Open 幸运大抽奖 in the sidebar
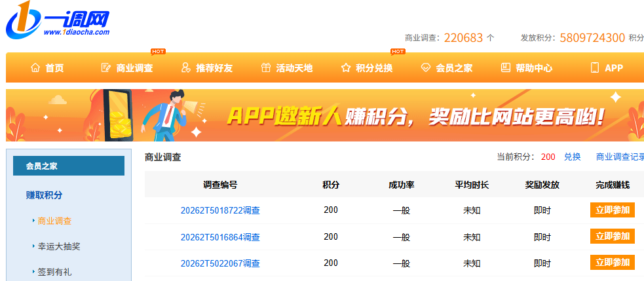 tap(59, 246)
